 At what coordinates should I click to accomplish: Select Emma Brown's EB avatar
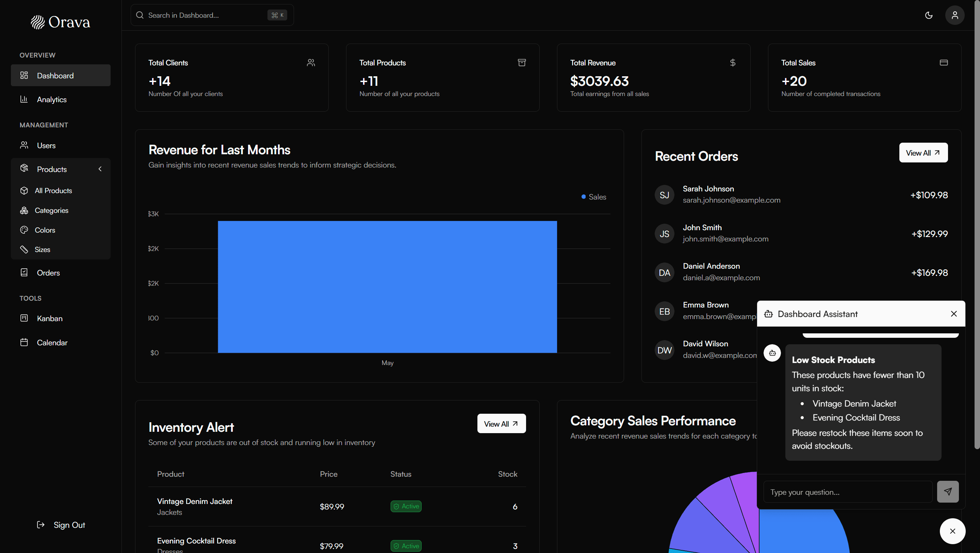(x=664, y=311)
